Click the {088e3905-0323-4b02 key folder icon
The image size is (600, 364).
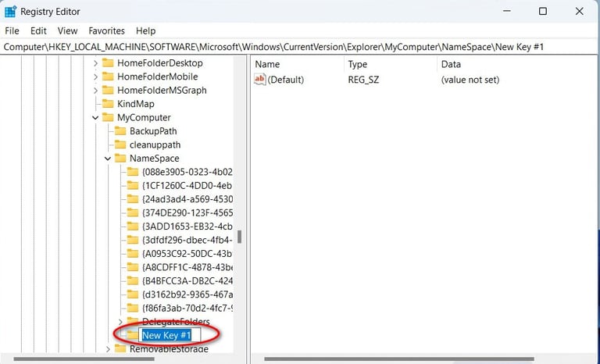point(133,172)
